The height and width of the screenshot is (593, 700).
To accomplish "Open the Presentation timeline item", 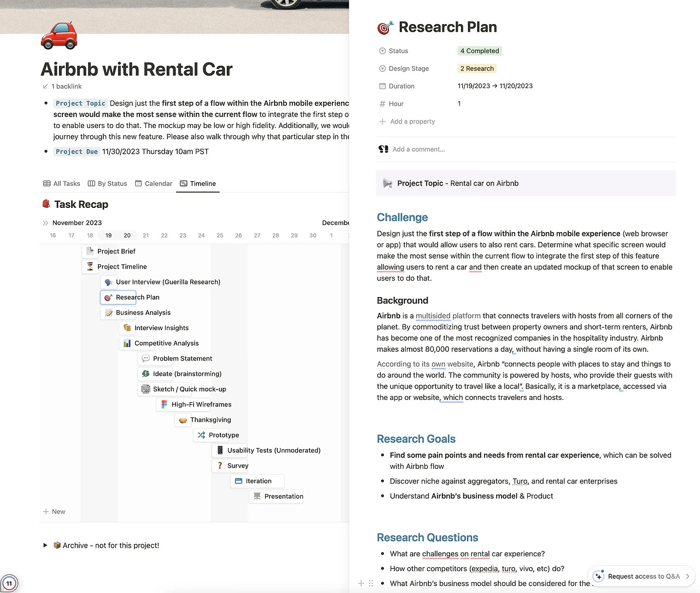I will 277,496.
